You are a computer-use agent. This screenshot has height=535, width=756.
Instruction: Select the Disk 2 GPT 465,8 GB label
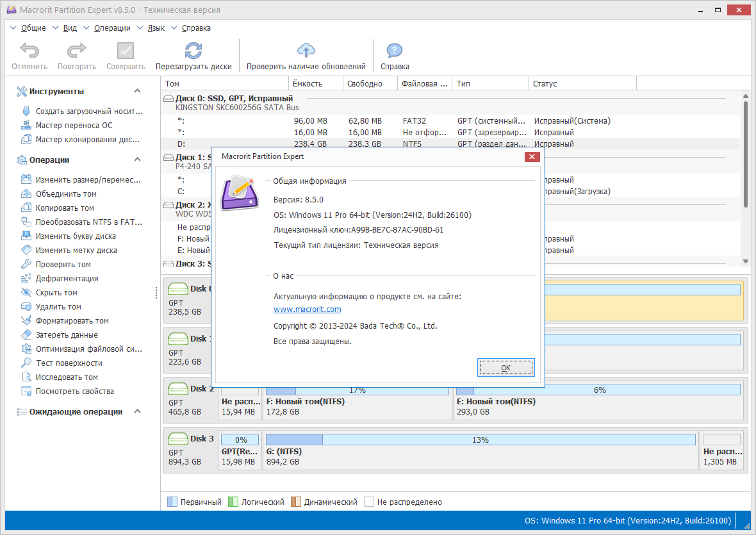click(191, 400)
